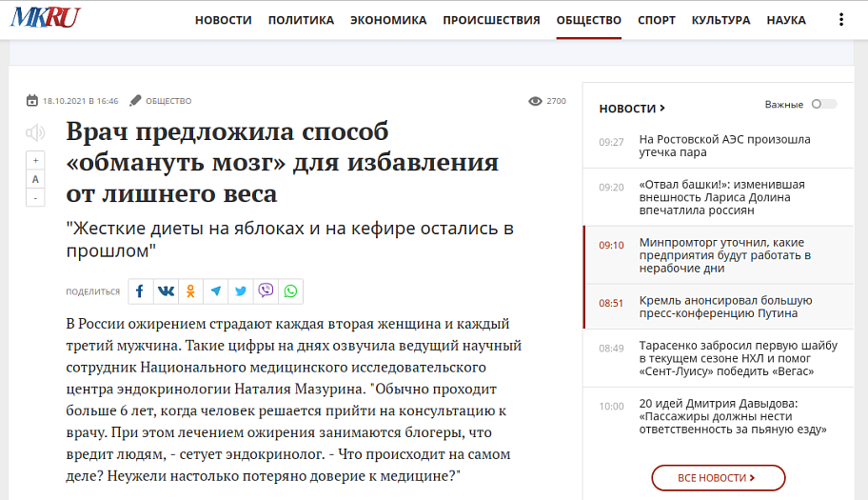This screenshot has width=868, height=500.
Task: Open news about Лариса Долина appearance
Action: [721, 197]
